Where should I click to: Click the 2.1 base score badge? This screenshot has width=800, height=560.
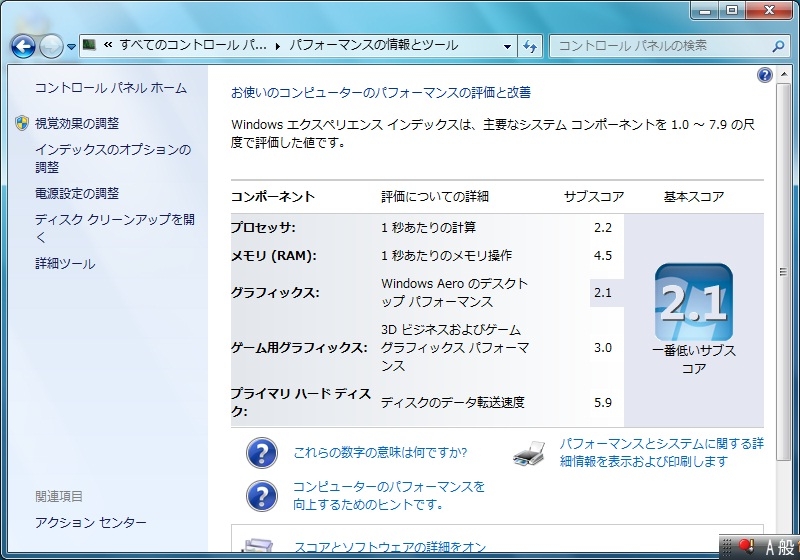693,302
